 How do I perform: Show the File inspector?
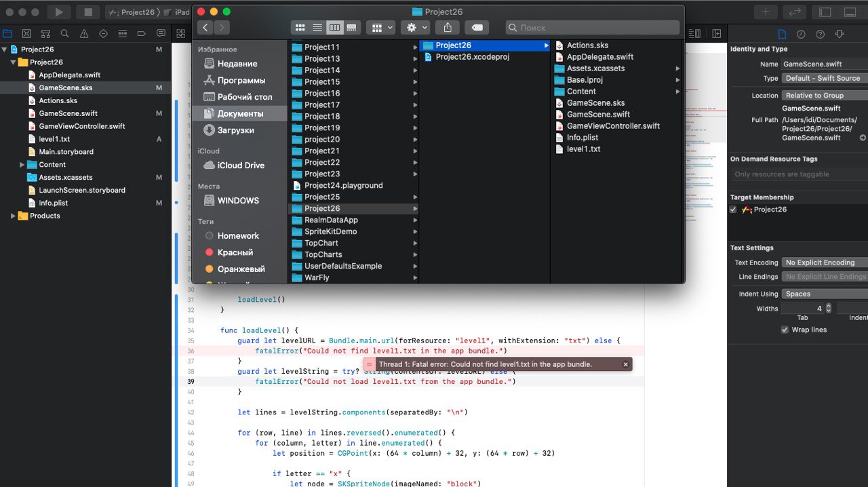(x=782, y=34)
